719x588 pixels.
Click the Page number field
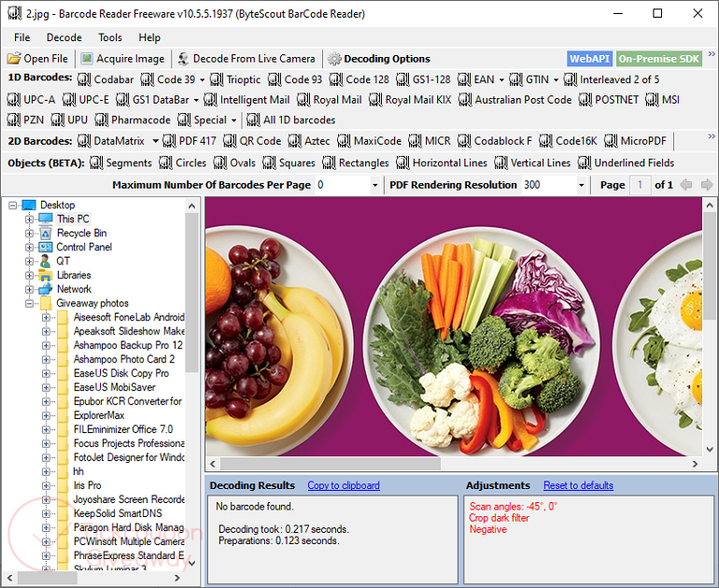point(641,185)
